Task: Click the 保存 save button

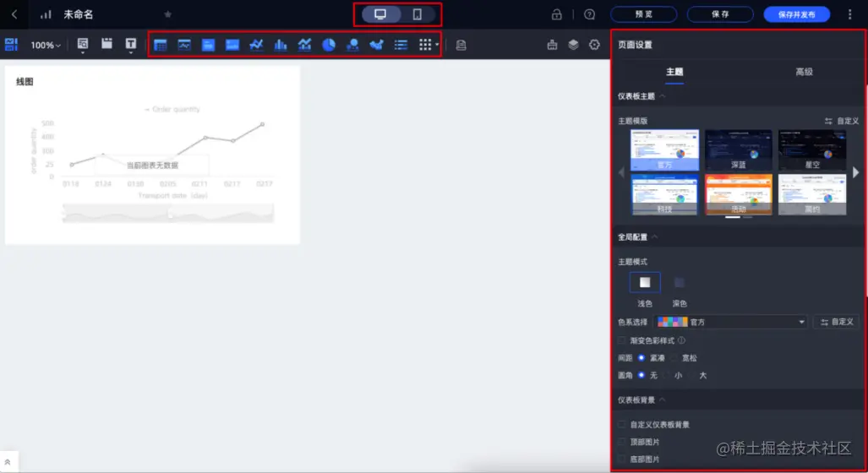Action: click(719, 14)
